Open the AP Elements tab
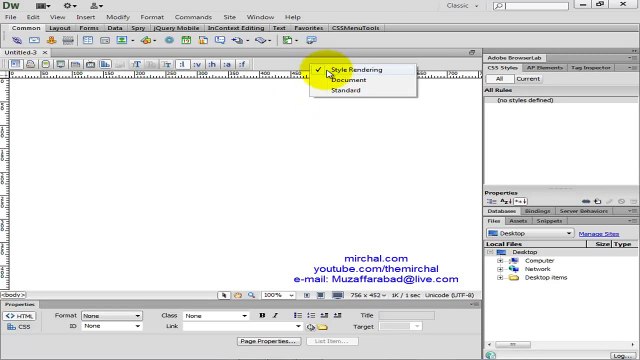 tap(544, 68)
